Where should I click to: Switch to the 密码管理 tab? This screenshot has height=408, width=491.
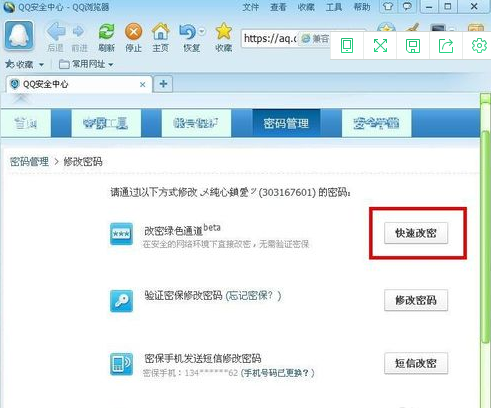[286, 123]
